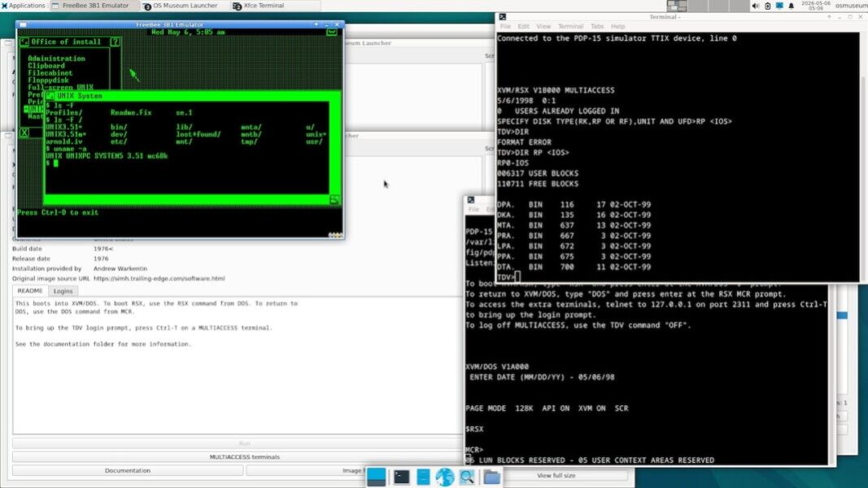The width and height of the screenshot is (868, 488).
Task: Click the View full size button
Action: point(556,475)
